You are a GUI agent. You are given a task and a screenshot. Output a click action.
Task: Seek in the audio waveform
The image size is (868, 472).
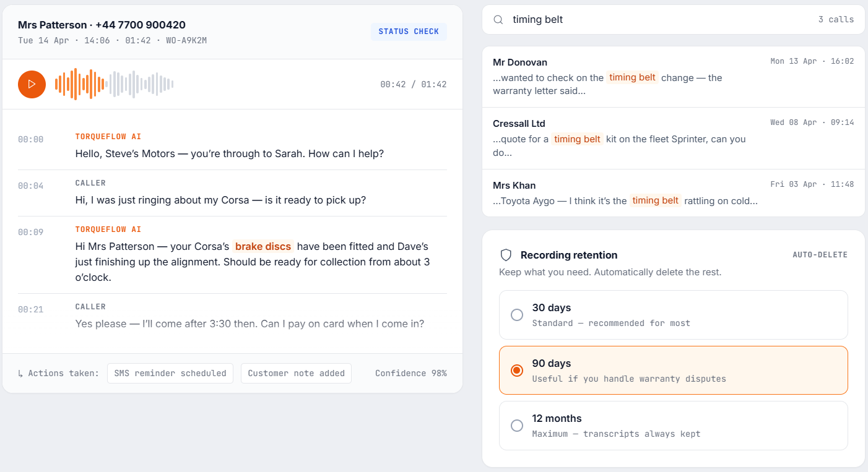(114, 84)
